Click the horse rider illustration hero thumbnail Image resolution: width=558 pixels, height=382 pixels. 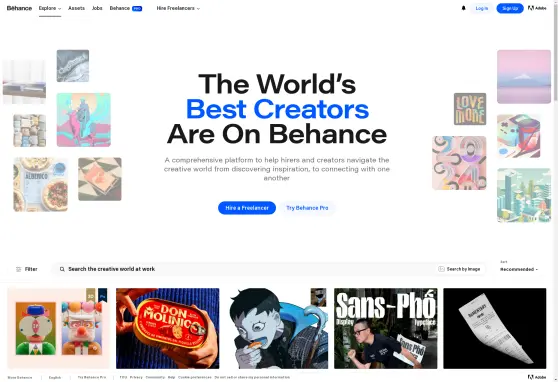coord(84,120)
